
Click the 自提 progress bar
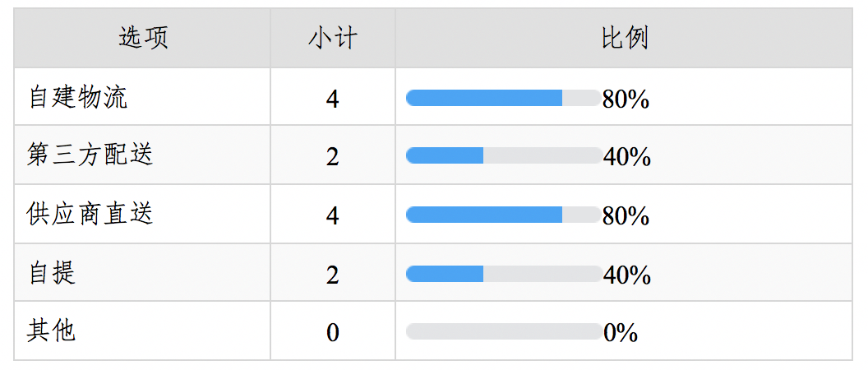tap(504, 274)
